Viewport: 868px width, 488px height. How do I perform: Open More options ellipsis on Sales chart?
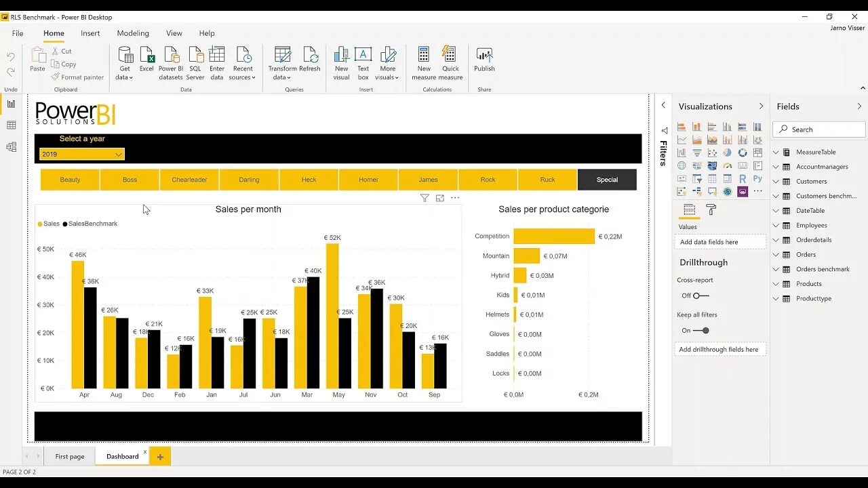tap(455, 198)
